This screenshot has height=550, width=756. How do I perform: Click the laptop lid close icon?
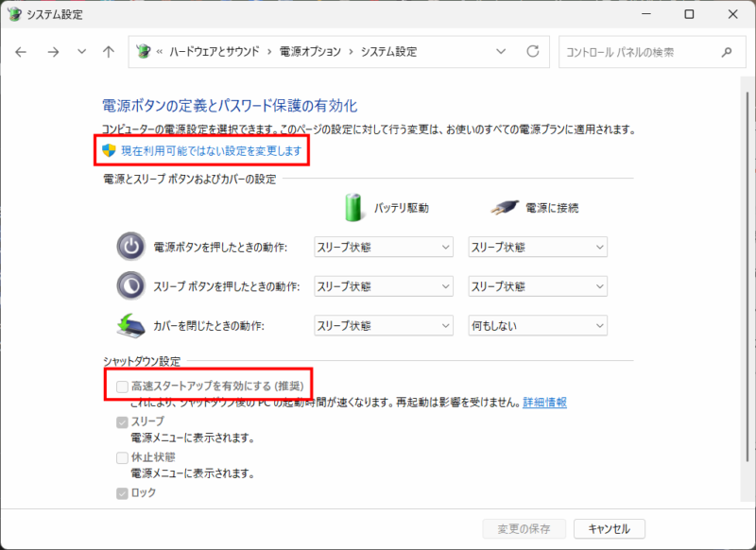129,325
